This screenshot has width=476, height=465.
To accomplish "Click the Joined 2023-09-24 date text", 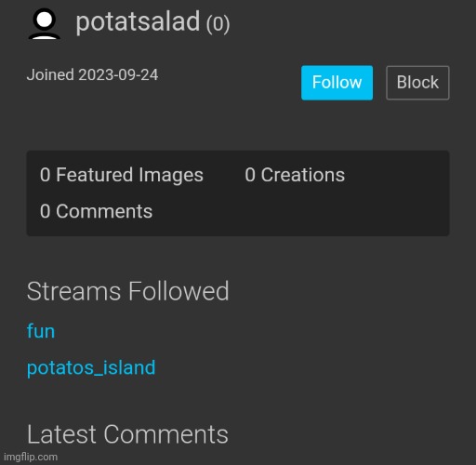I will click(x=92, y=75).
